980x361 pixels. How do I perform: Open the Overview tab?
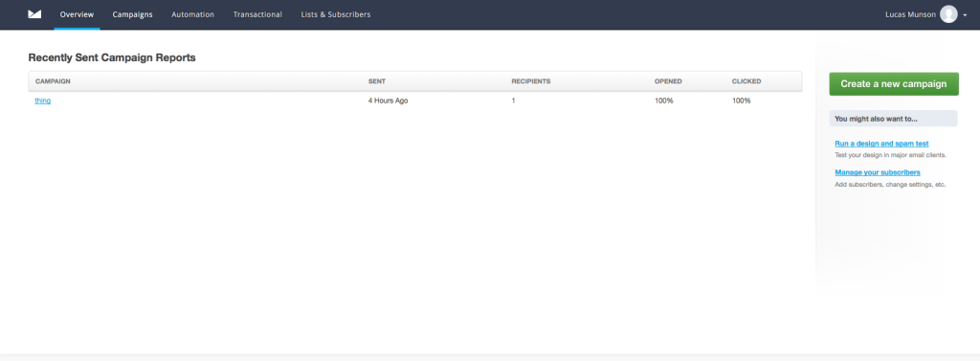(x=77, y=14)
